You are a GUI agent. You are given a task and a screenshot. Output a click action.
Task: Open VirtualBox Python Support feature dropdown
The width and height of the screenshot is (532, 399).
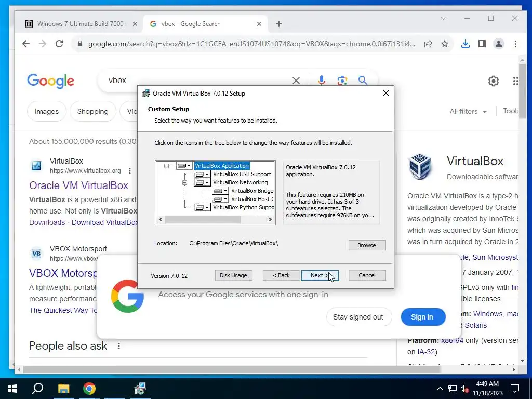tap(203, 207)
